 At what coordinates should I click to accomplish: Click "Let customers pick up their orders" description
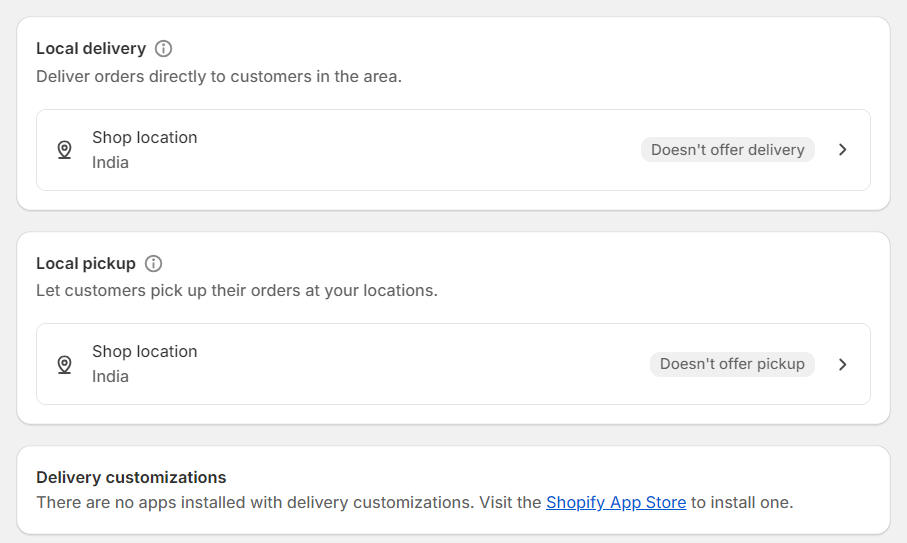point(237,291)
